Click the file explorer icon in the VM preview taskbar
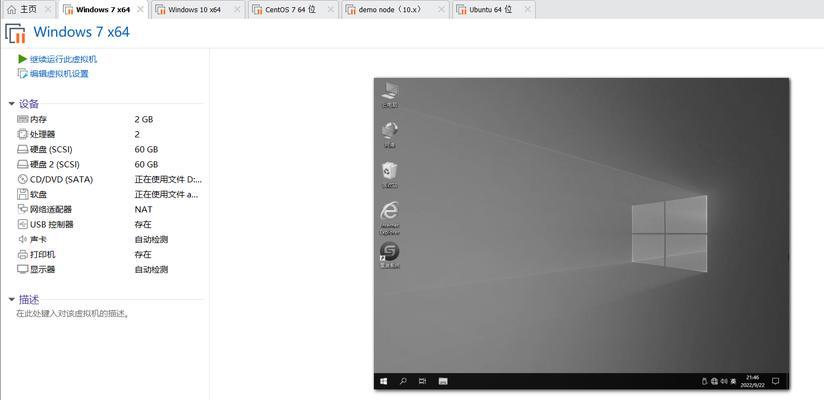Image resolution: width=824 pixels, height=400 pixels. pos(442,381)
